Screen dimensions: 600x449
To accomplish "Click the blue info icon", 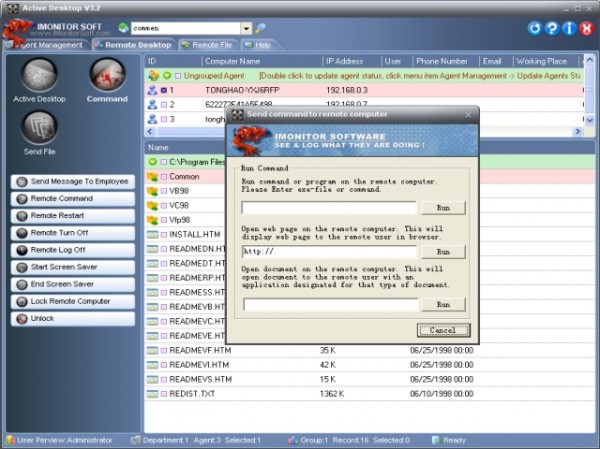I will coord(569,28).
